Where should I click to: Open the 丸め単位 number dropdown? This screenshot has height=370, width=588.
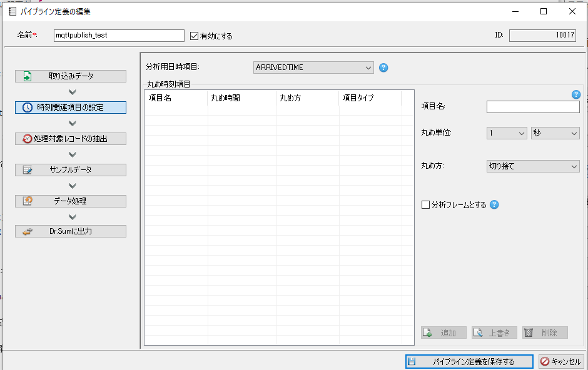pyautogui.click(x=507, y=133)
